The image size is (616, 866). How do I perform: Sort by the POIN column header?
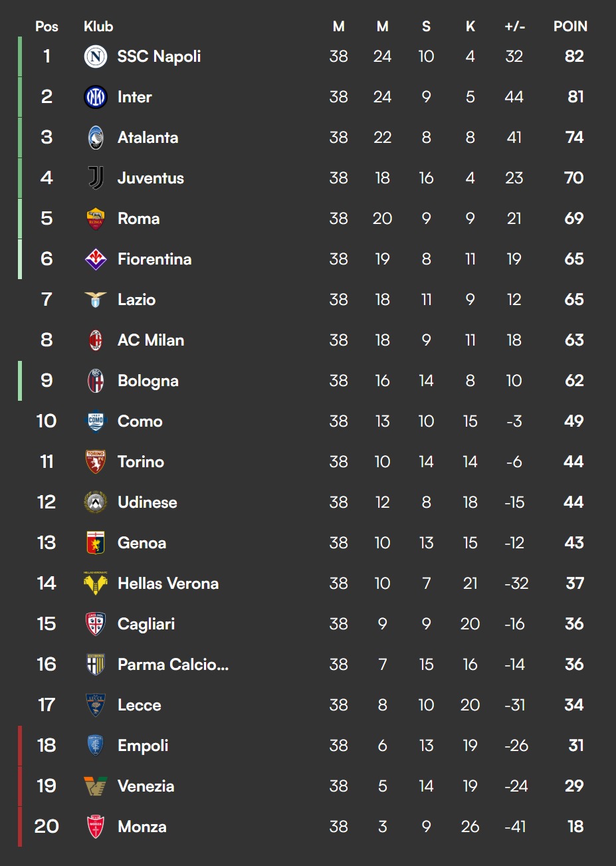[571, 27]
